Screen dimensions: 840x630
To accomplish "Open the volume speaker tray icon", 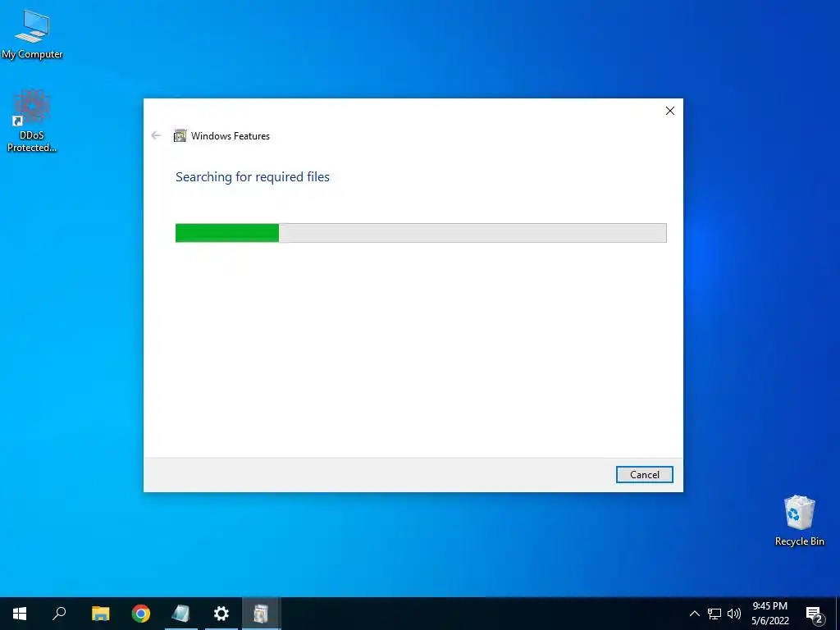I will coord(734,614).
